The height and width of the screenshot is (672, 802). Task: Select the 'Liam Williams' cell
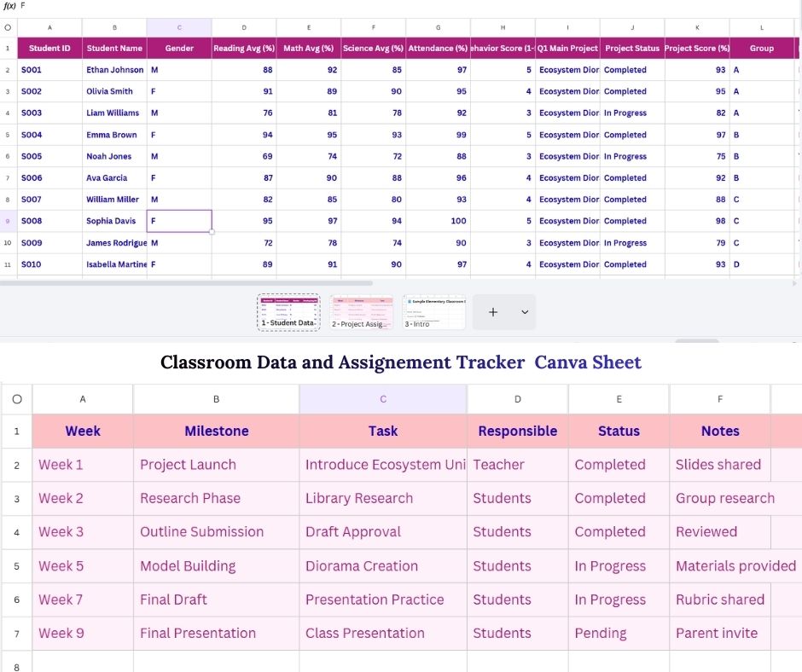114,113
